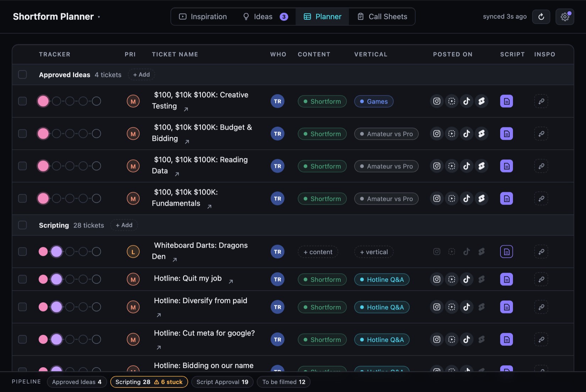The width and height of the screenshot is (586, 392).
Task: Click inspo link icon for Creative Testing
Action: pos(541,101)
